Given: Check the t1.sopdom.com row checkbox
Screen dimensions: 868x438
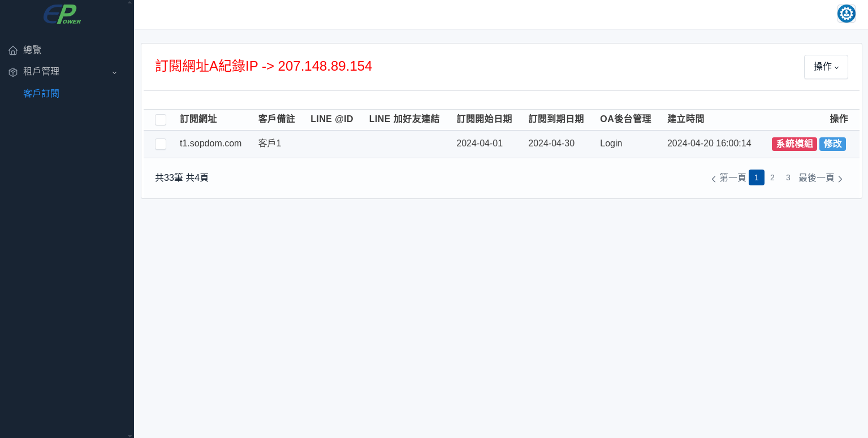Looking at the screenshot, I should [161, 144].
